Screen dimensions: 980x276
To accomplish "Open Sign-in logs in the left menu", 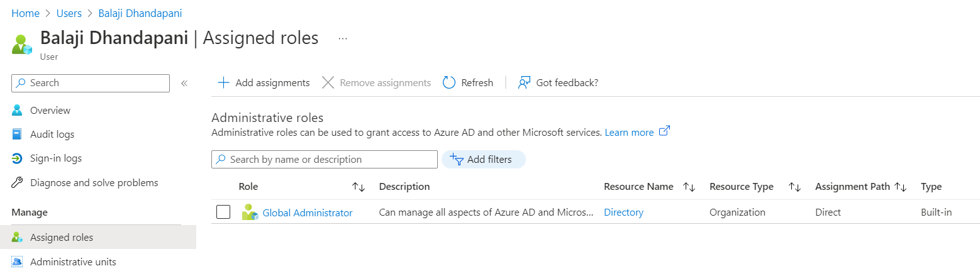I will point(56,158).
